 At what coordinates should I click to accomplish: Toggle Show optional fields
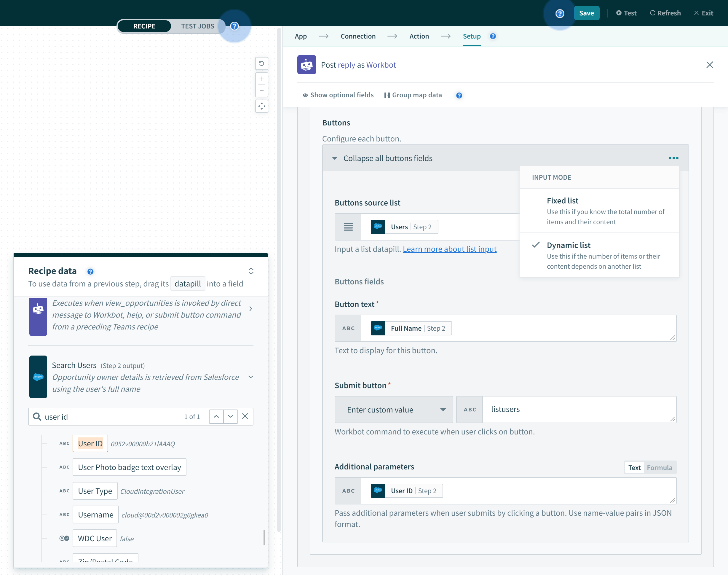click(338, 95)
